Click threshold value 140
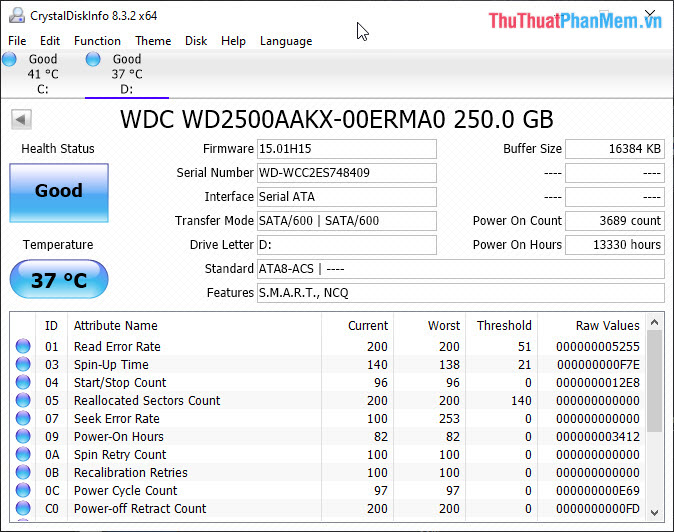Screen dimensions: 674x532 (521, 401)
